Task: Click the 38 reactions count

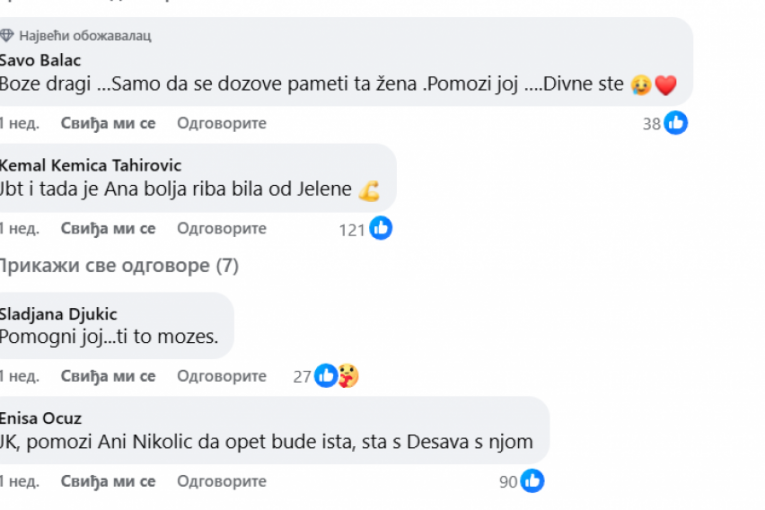Action: click(x=652, y=124)
